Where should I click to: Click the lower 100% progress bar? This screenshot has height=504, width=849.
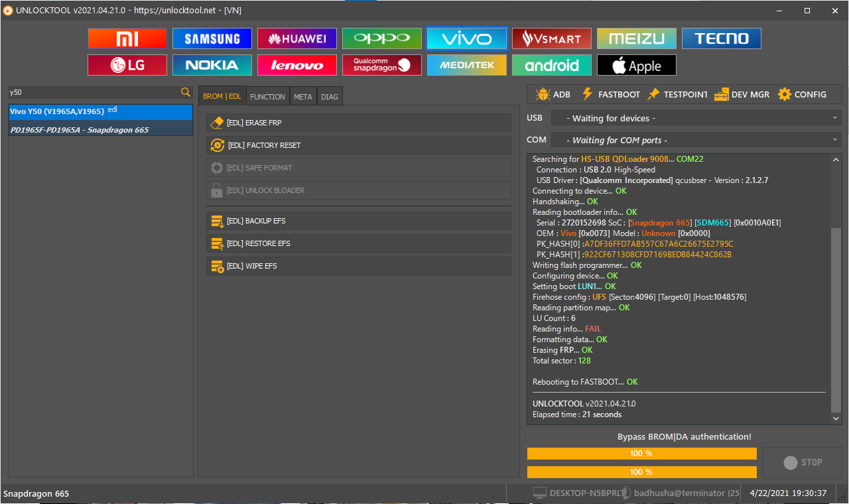642,472
